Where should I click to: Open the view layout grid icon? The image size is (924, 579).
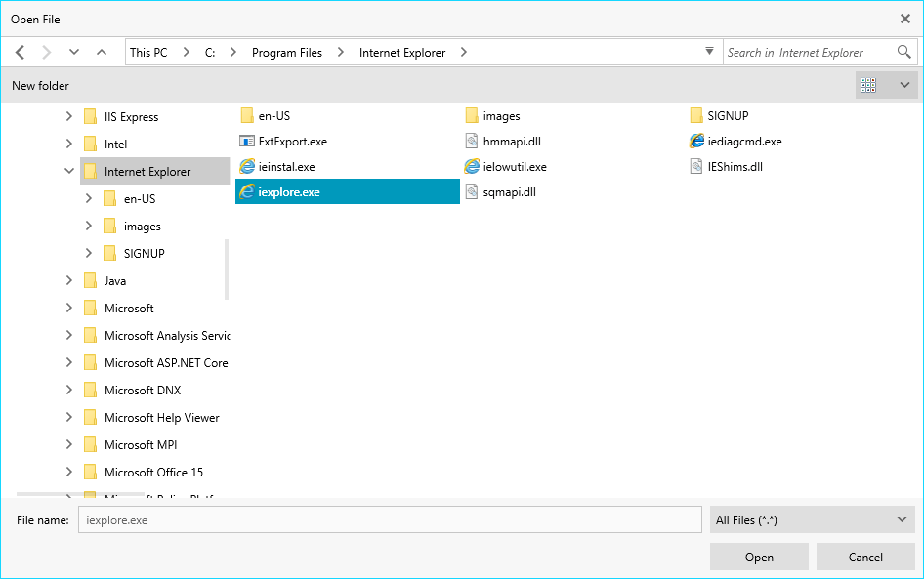click(x=868, y=85)
